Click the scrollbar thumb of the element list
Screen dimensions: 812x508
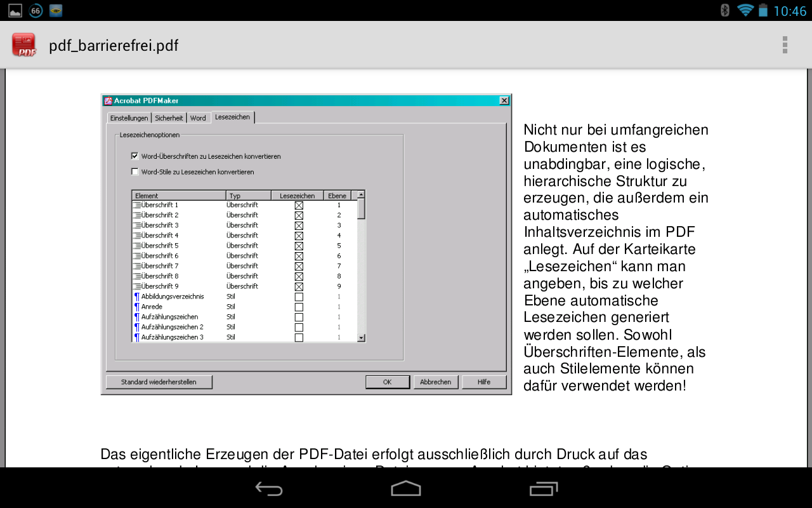[361, 210]
